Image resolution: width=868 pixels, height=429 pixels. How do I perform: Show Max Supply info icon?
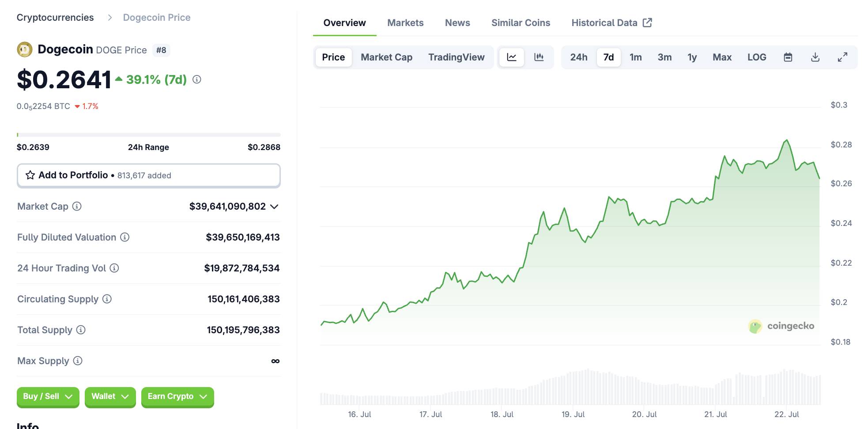coord(78,361)
